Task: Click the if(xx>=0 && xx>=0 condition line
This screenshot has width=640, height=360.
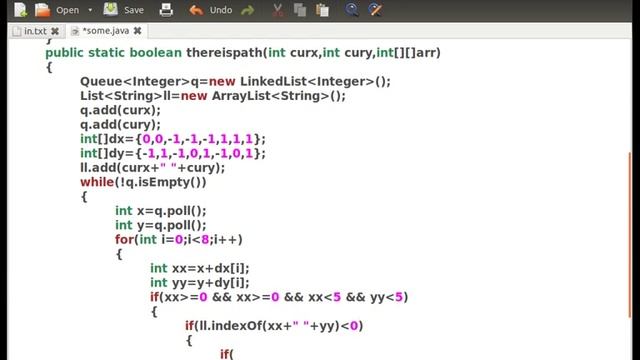Action: 279,297
